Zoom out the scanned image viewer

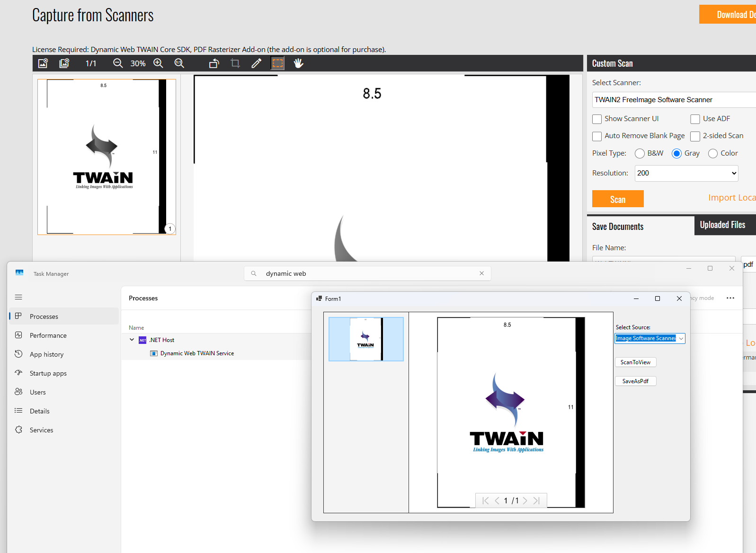118,63
